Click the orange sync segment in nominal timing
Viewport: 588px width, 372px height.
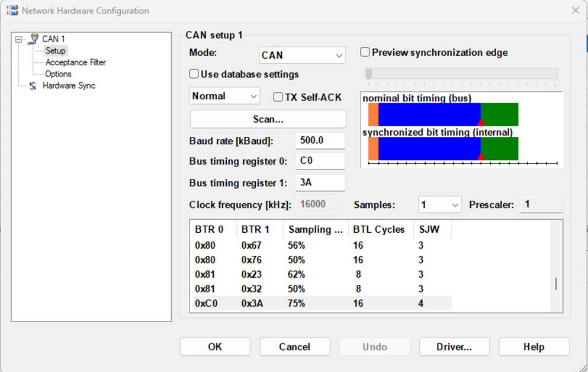click(373, 115)
